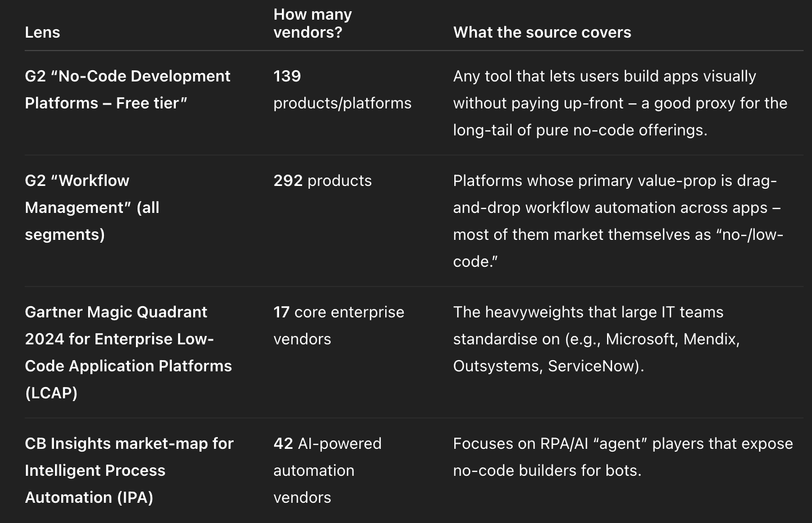Click the "products/platforms" text
Screen dimensions: 812x523
pos(343,103)
